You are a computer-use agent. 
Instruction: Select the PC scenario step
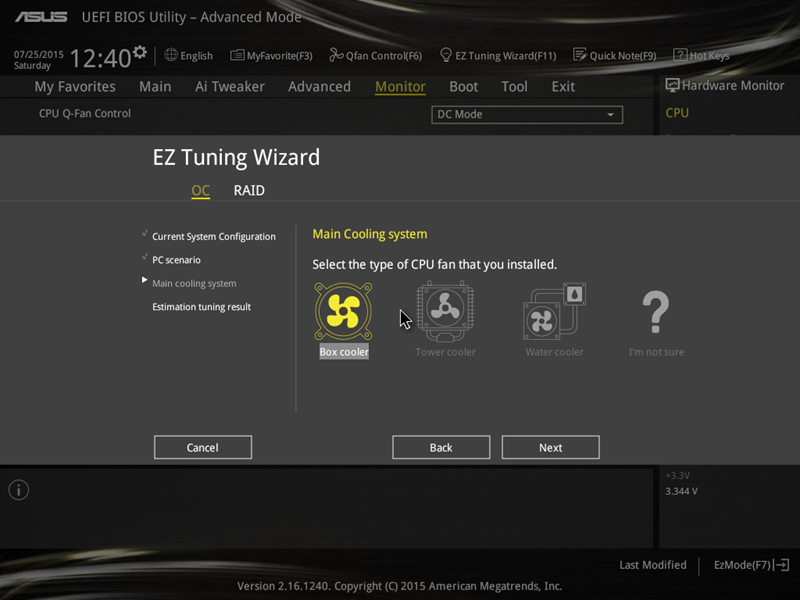click(x=176, y=260)
